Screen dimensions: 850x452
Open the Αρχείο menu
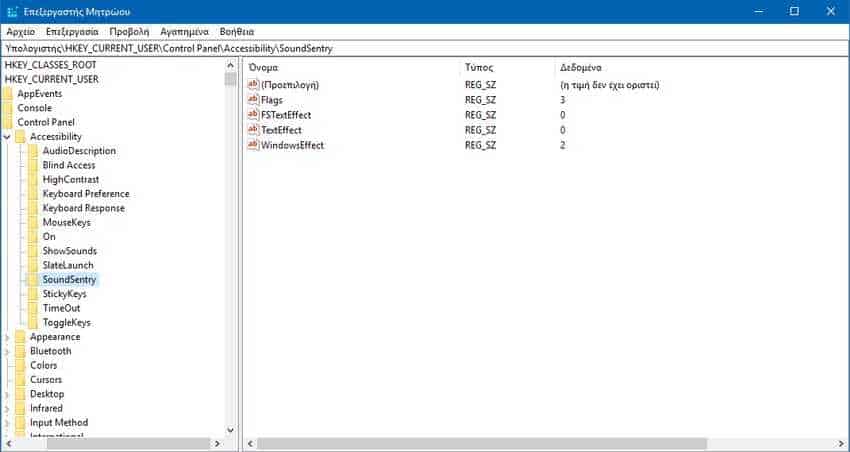pos(20,31)
